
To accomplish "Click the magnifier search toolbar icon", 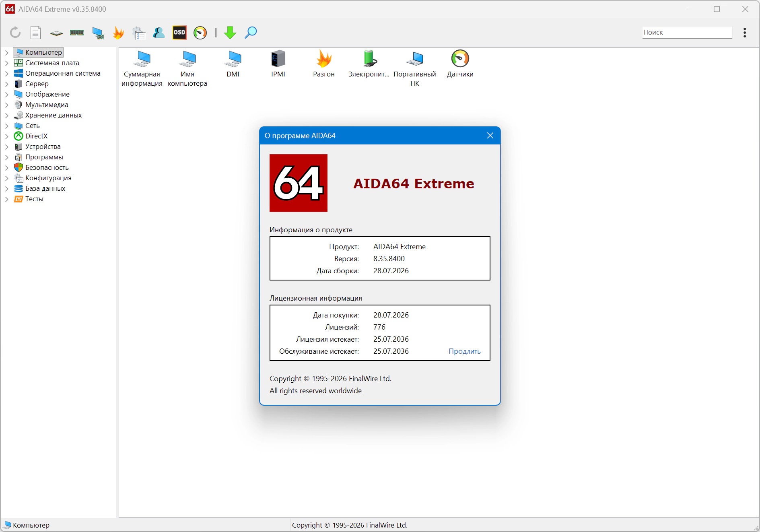I will [x=251, y=33].
